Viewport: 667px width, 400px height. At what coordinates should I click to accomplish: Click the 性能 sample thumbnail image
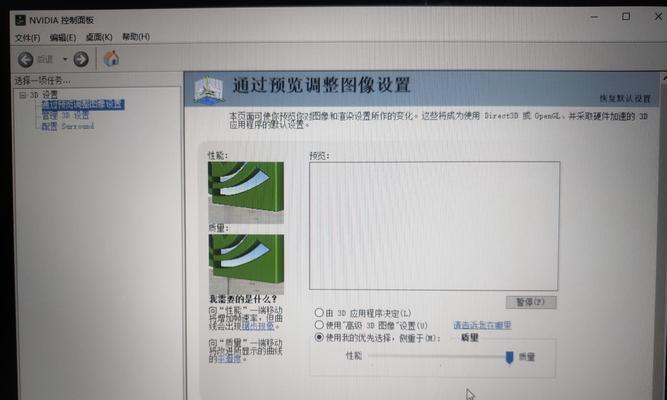point(246,193)
